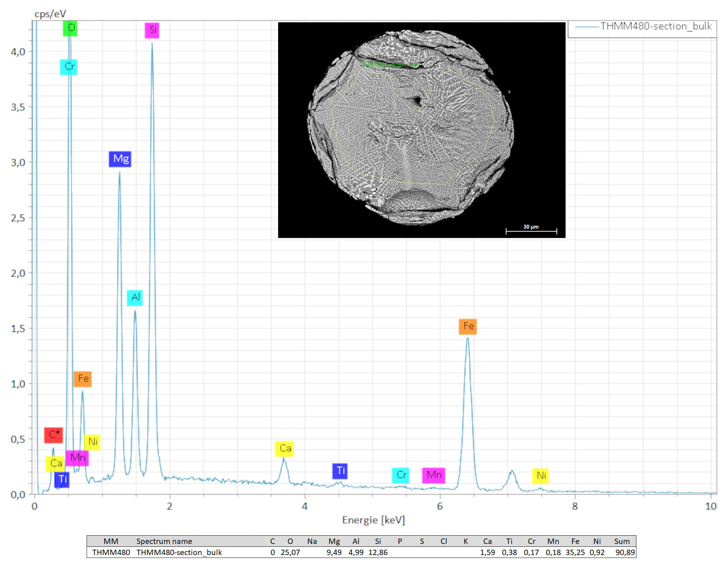728x568 pixels.
Task: Select the blue Mg element label
Action: point(120,159)
